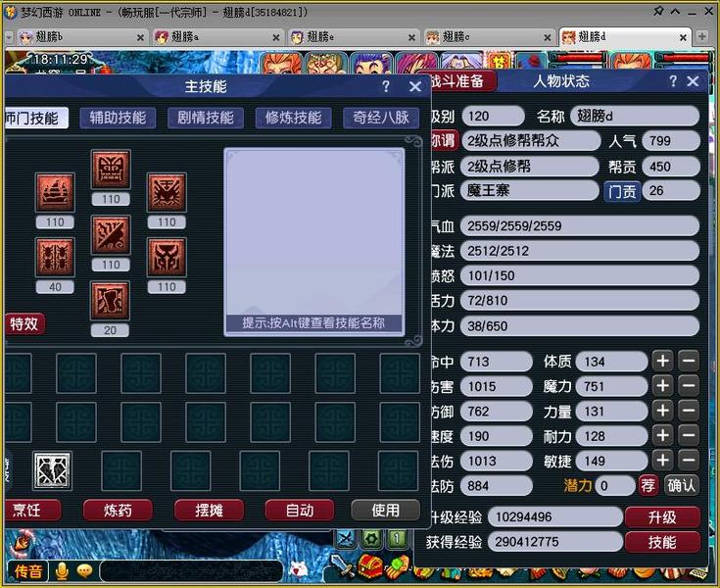720x588 pixels.
Task: Switch to the 修炼技能 tab
Action: [x=294, y=118]
